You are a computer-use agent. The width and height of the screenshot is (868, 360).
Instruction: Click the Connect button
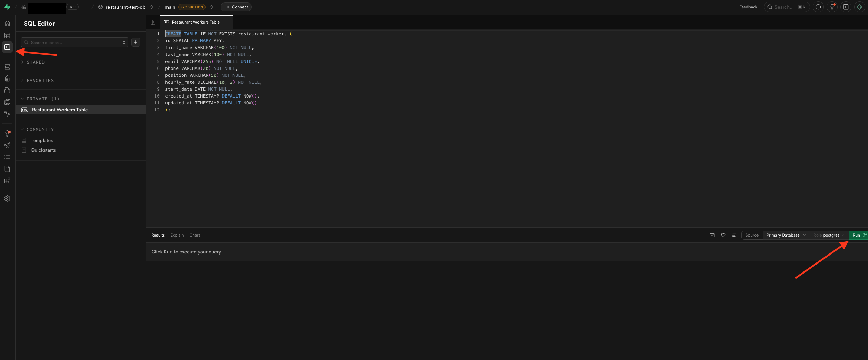(x=236, y=7)
